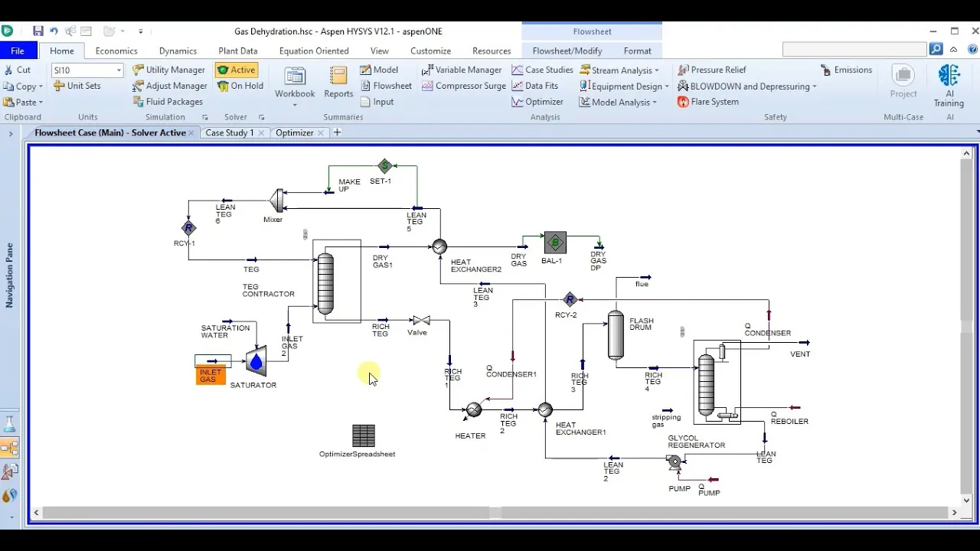The height and width of the screenshot is (551, 980).
Task: Click in the ribbon search field
Action: point(854,50)
